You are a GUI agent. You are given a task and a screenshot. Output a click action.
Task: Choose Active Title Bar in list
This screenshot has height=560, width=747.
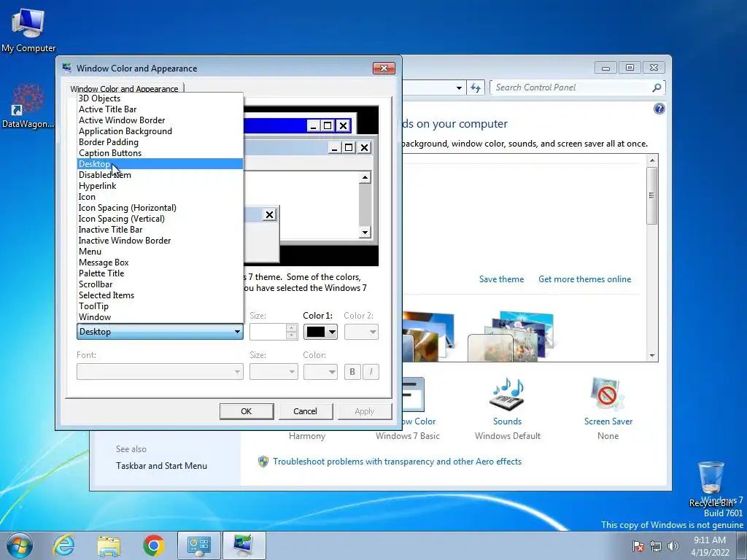pyautogui.click(x=160, y=109)
